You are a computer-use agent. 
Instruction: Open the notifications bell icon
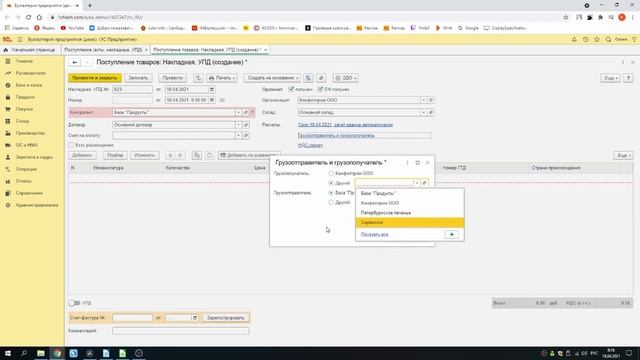(574, 40)
